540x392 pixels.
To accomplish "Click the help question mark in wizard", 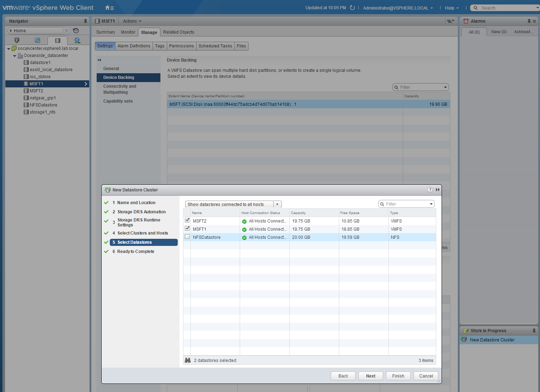I will (x=430, y=190).
